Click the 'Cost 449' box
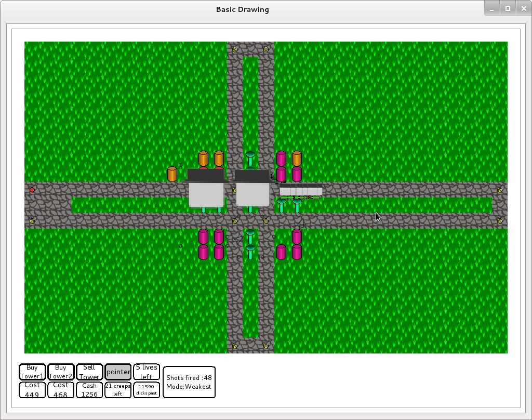 click(32, 390)
